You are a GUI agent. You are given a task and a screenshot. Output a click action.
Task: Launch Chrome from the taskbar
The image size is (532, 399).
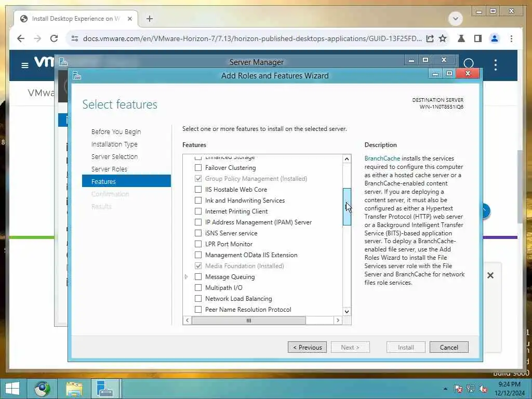43,389
